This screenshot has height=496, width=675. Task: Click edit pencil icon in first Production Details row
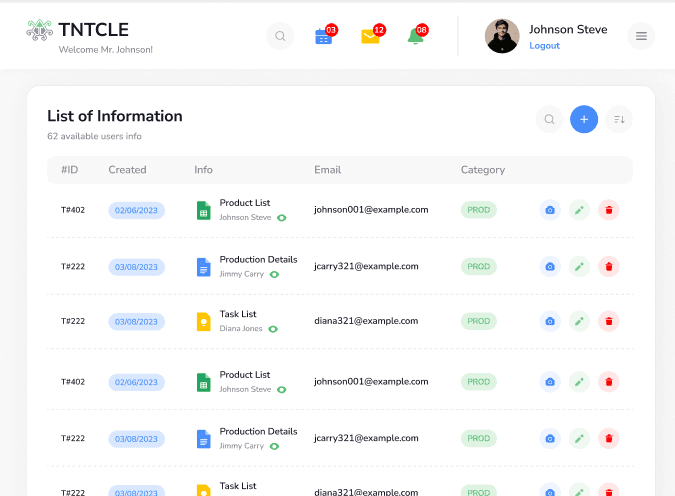[x=579, y=266]
